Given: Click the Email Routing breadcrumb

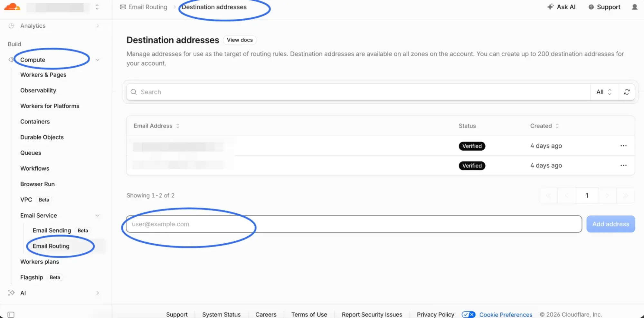Looking at the screenshot, I should [144, 7].
